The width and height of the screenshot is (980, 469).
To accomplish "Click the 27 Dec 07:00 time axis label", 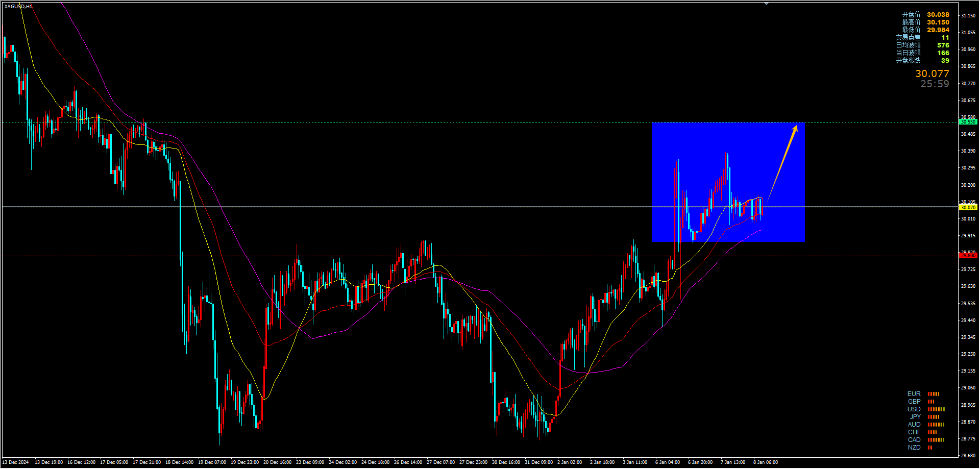I will click(x=440, y=462).
